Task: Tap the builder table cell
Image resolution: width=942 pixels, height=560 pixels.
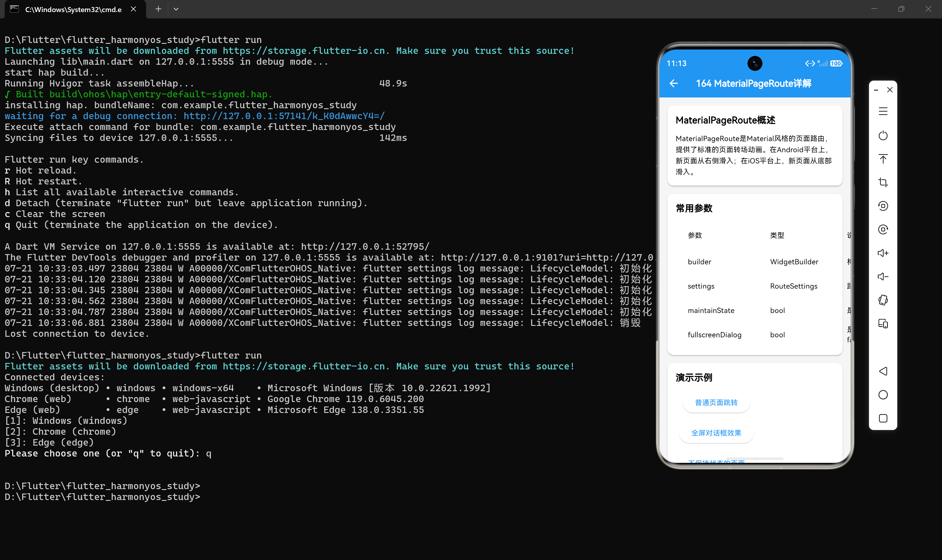Action: click(699, 262)
